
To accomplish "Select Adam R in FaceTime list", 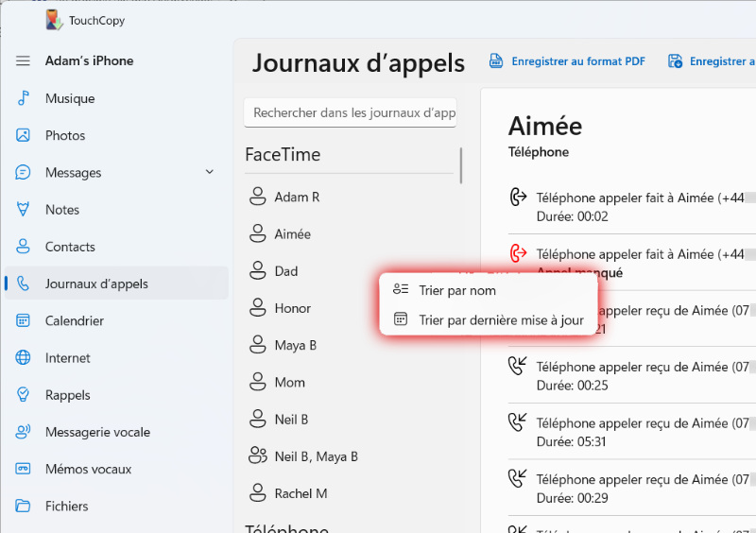I will [x=297, y=198].
